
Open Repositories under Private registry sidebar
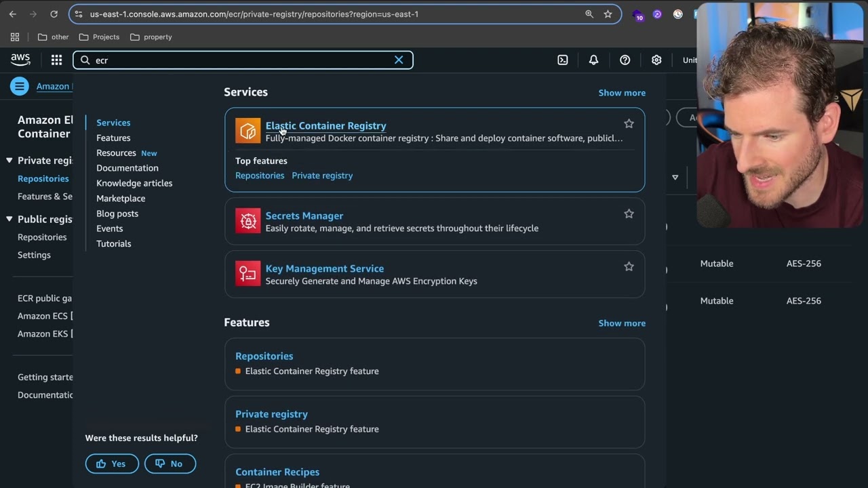[x=43, y=178]
